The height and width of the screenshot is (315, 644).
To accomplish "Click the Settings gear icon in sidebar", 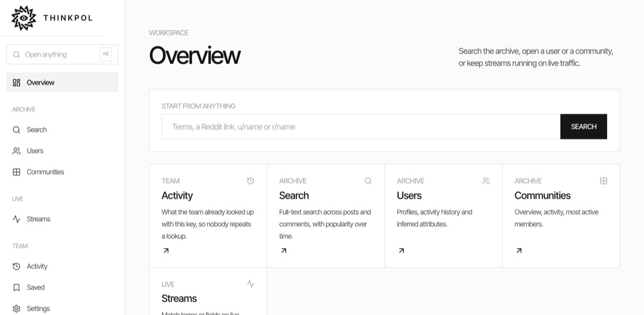I will point(17,309).
